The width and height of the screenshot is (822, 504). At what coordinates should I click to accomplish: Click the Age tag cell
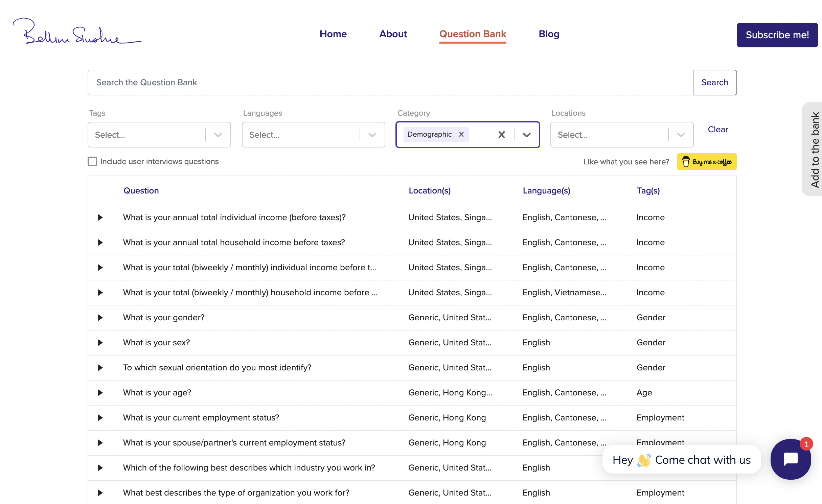pyautogui.click(x=644, y=393)
